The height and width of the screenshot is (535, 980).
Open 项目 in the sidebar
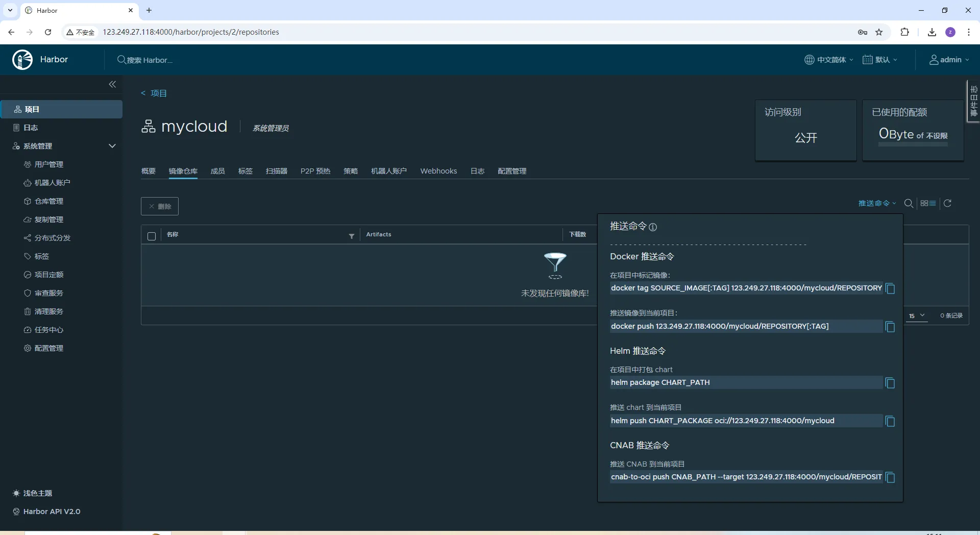click(x=61, y=109)
